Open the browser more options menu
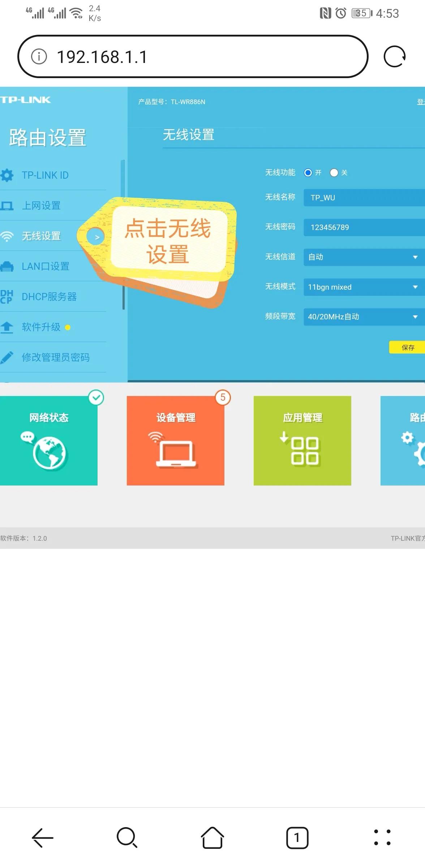The height and width of the screenshot is (868, 425). 382,838
